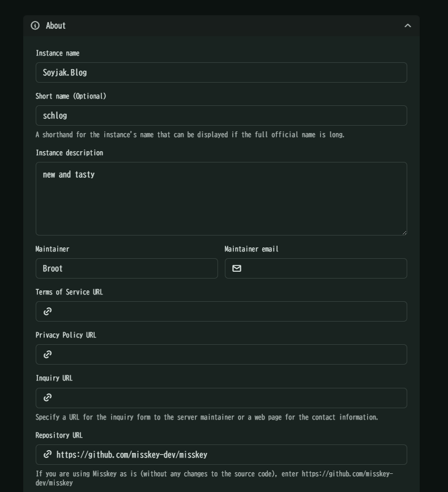Image resolution: width=448 pixels, height=492 pixels.
Task: Click the Repository URL field with GitHub link
Action: [221, 454]
